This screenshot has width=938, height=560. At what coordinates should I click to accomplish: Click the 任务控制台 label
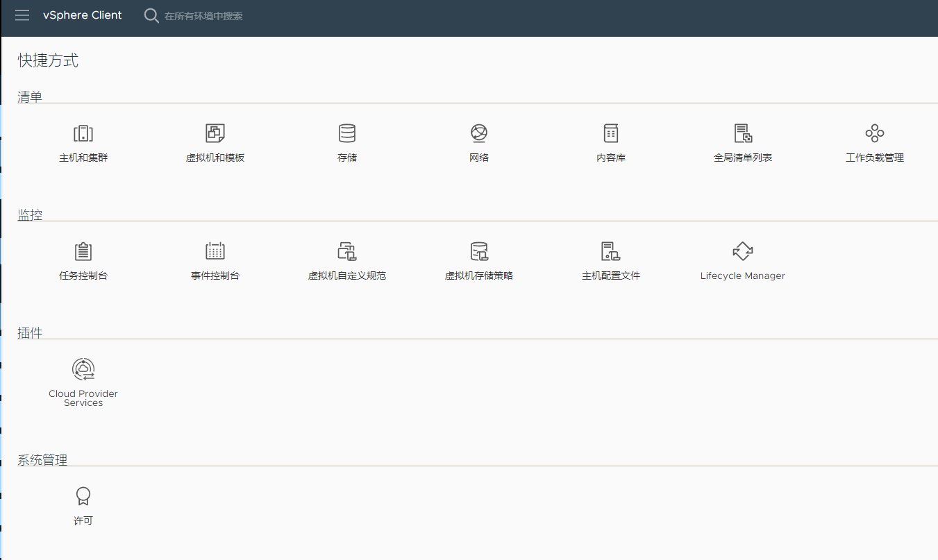point(83,275)
